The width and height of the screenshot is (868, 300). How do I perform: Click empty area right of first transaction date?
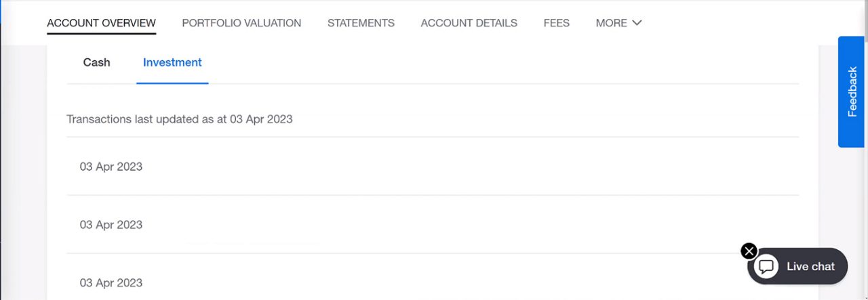click(x=468, y=167)
